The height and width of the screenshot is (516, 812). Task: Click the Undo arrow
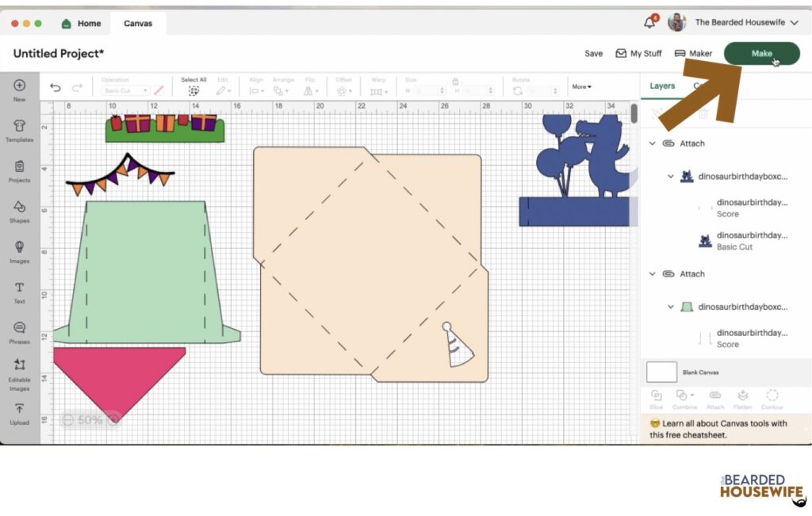point(55,88)
